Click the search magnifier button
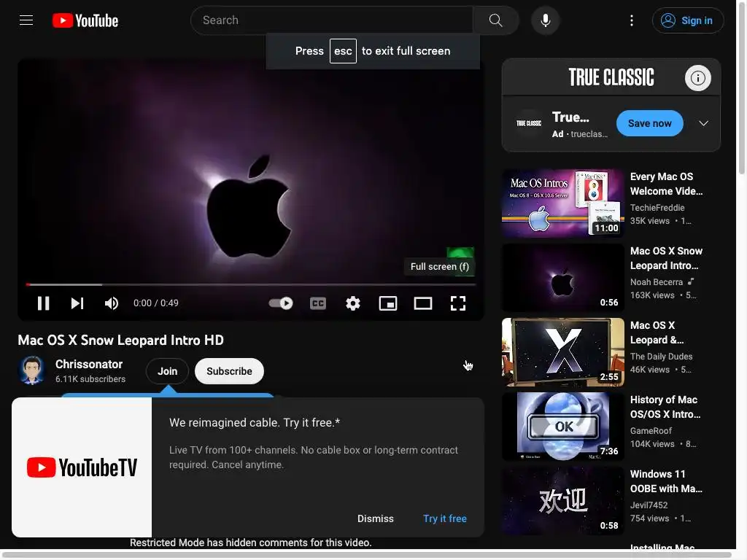The image size is (747, 560). (495, 20)
